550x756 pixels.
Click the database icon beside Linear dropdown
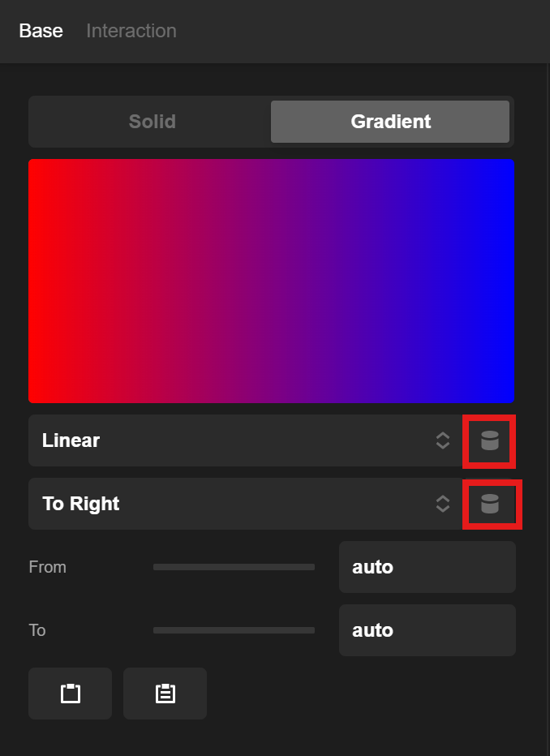(489, 440)
